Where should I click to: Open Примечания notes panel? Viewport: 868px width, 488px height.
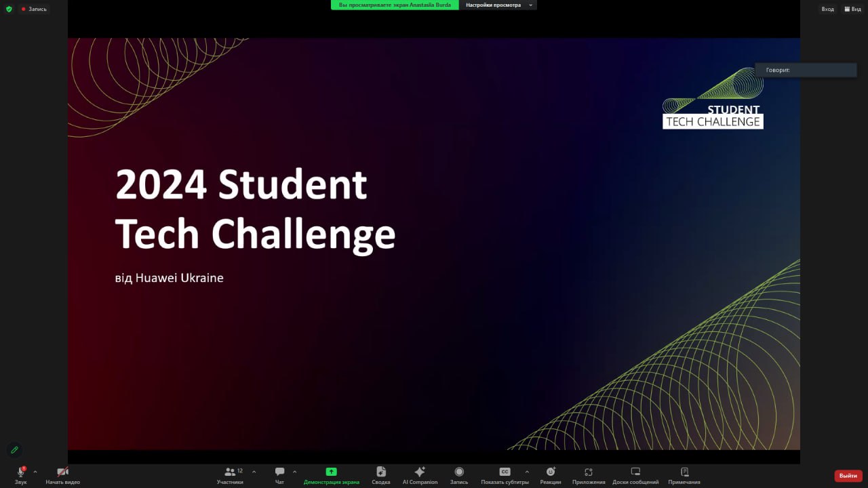coord(684,472)
